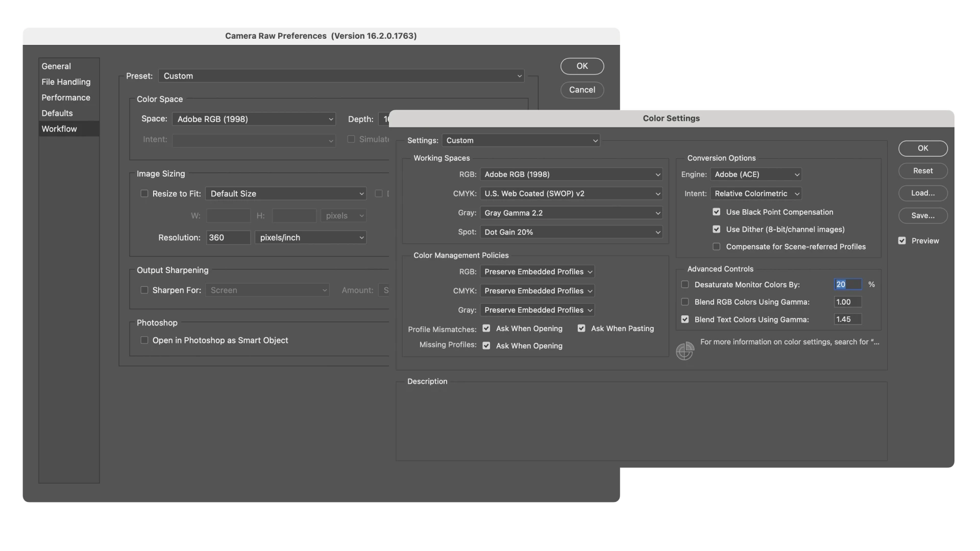Open Gray policy Preserve Embedded Profiles dropdown
Viewport: 980px width, 551px height.
pos(537,310)
